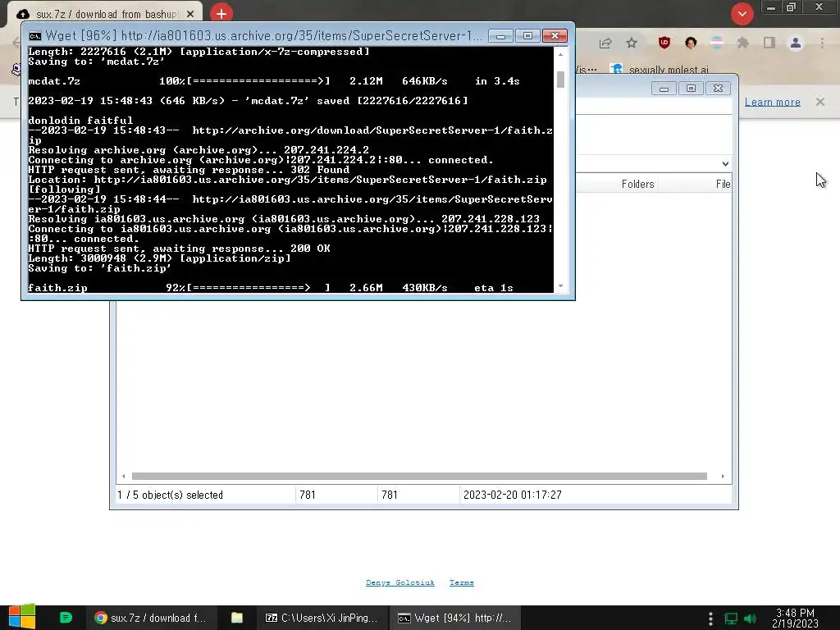Click the '2023-02-20 01:17:27' status bar date
The image size is (840, 630).
[512, 495]
